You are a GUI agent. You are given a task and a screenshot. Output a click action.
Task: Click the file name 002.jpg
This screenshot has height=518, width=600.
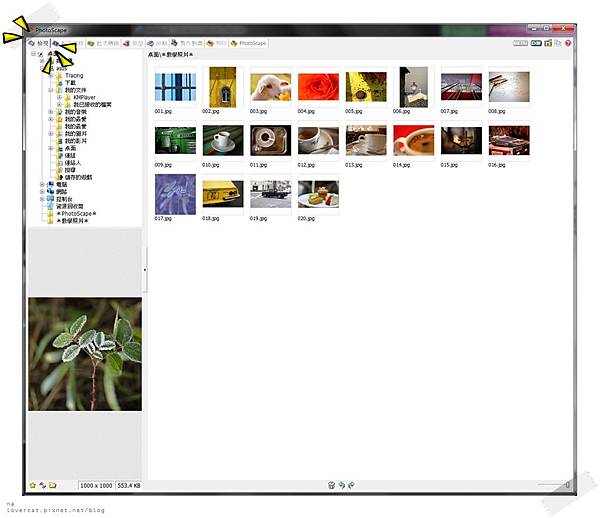(x=210, y=111)
